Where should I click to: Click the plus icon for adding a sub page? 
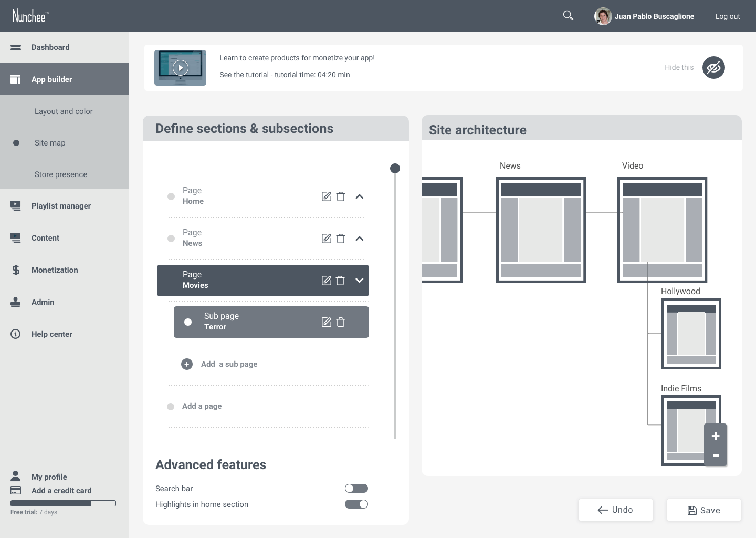pyautogui.click(x=187, y=364)
